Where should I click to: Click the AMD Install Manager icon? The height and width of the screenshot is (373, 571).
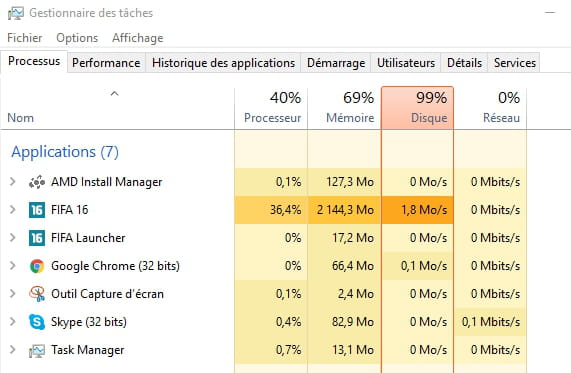click(x=37, y=182)
